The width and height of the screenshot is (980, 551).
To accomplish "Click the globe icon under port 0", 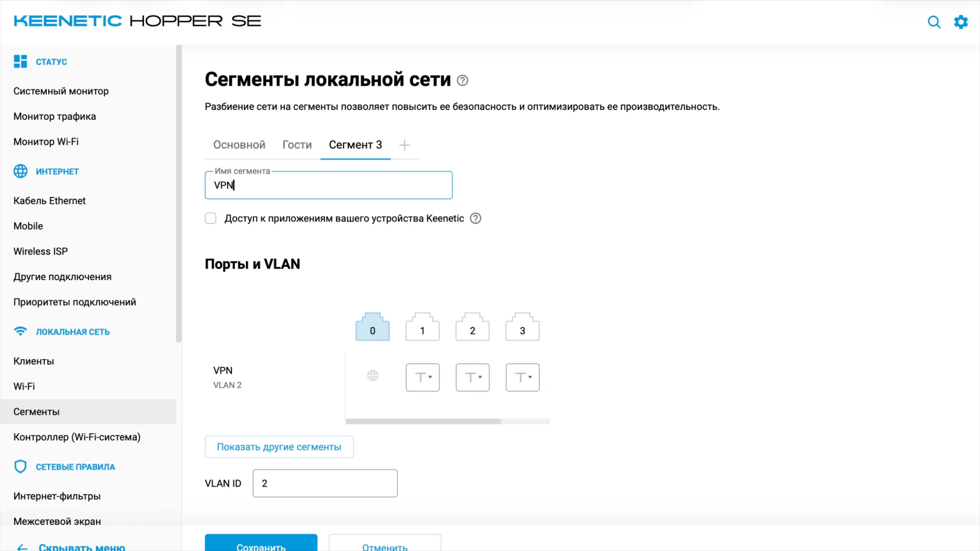I will pos(373,375).
